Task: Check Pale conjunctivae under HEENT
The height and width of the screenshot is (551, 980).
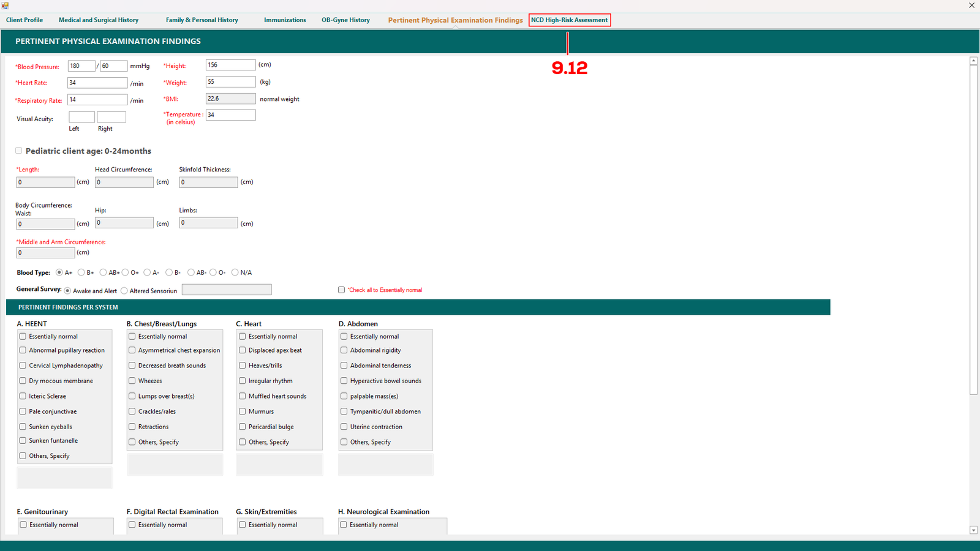Action: click(23, 411)
